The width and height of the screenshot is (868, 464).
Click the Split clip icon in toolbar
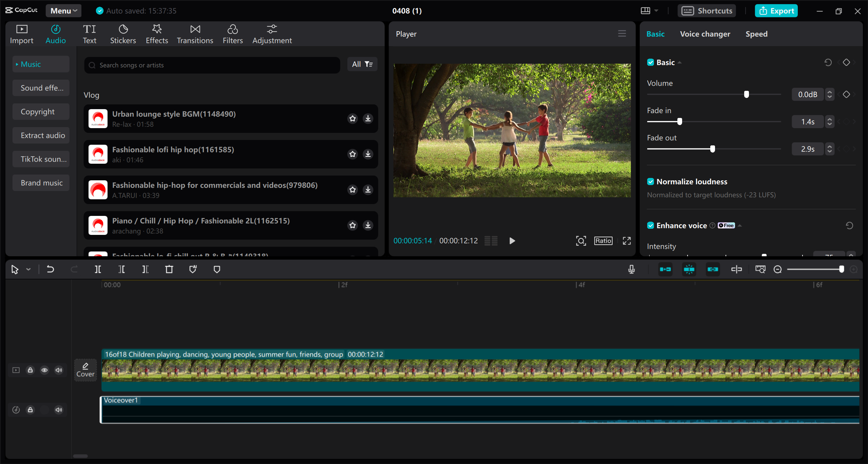[x=98, y=269]
